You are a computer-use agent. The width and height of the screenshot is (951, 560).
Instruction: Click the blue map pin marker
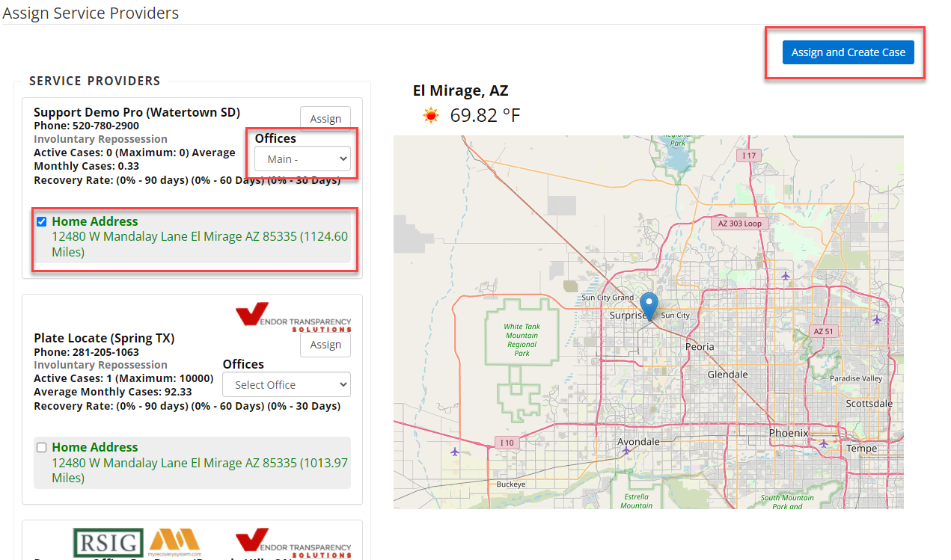click(649, 307)
